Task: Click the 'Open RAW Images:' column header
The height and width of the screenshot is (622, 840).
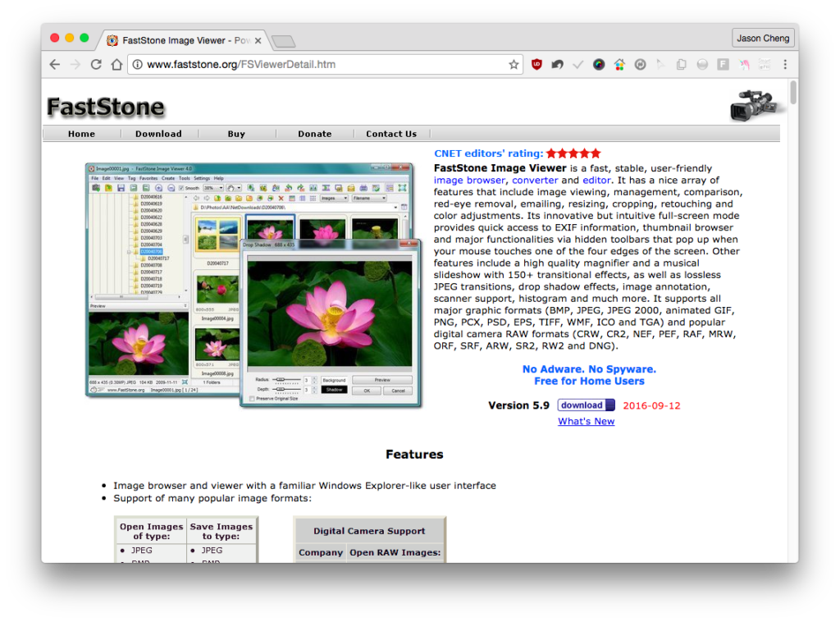Action: (395, 553)
